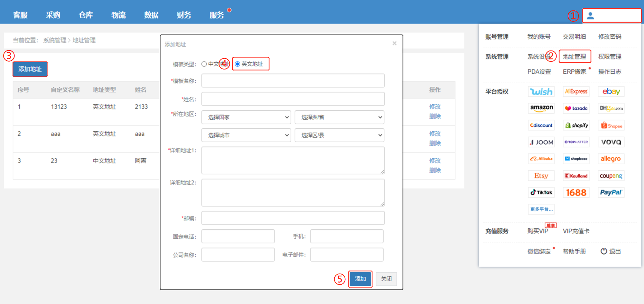Open the Vova platform authorization
The image size is (644, 304).
click(611, 142)
